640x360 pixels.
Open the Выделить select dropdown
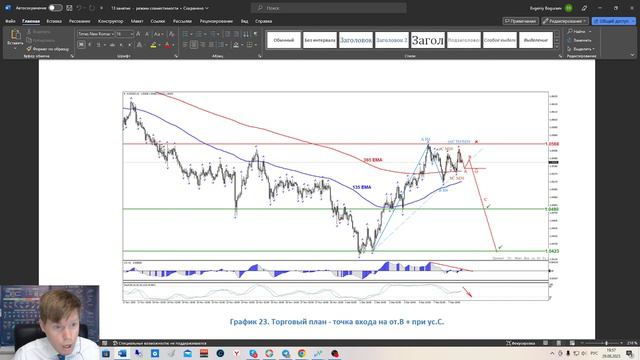pyautogui.click(x=581, y=49)
